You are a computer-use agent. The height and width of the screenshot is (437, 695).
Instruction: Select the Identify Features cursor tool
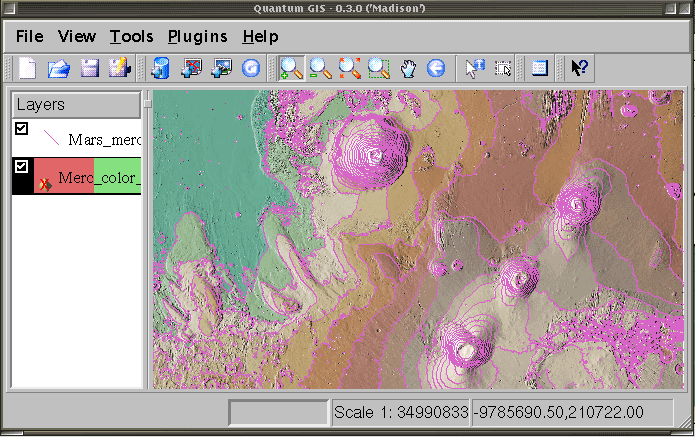474,68
